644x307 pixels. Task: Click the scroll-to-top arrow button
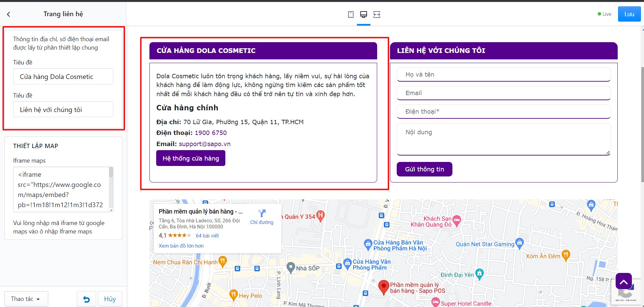point(623,281)
